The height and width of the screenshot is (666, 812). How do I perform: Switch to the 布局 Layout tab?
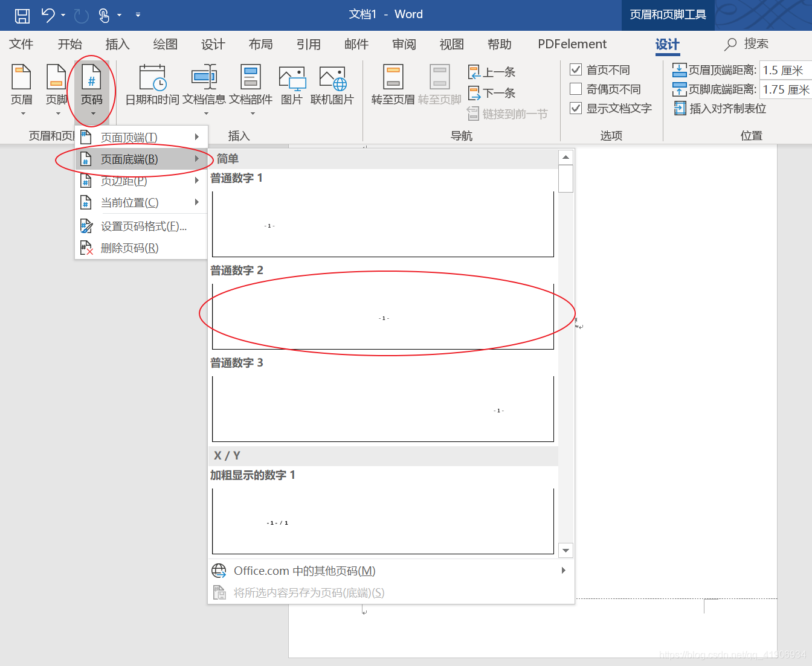pos(260,44)
